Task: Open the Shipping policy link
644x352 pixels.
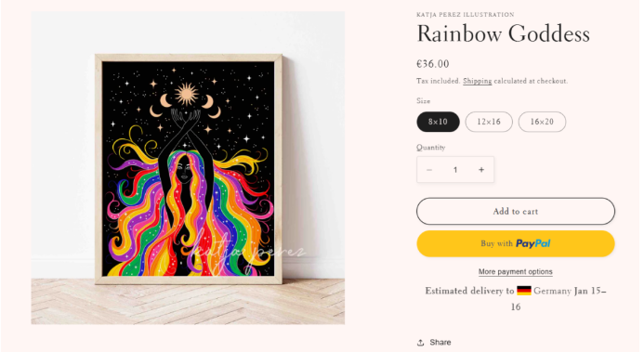Action: pos(478,81)
